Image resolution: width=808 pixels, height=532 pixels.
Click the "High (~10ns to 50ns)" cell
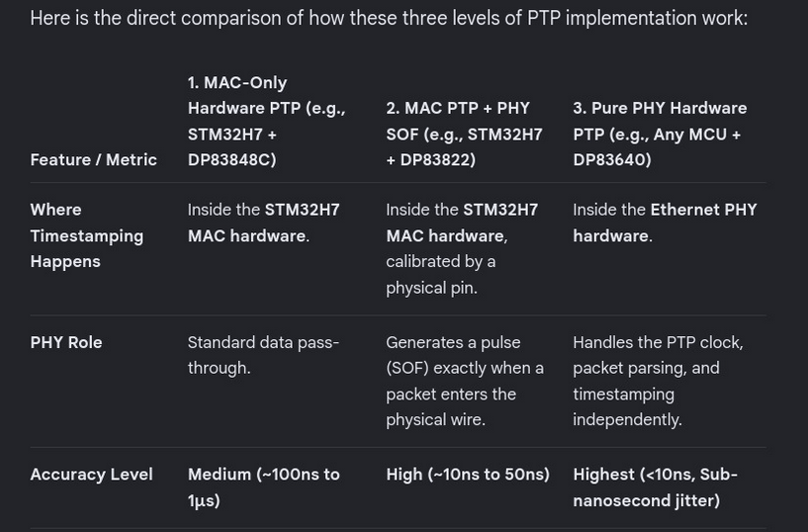(468, 475)
